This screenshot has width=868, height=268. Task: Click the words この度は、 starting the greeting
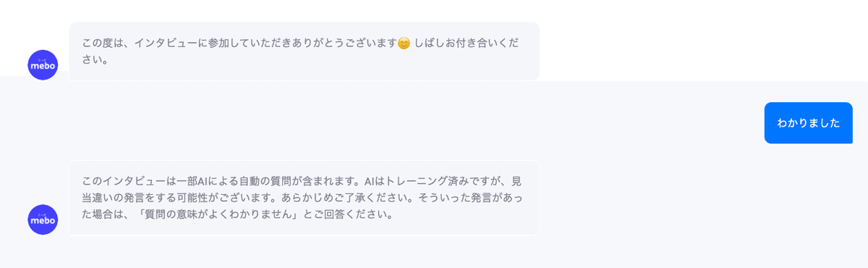(108, 43)
